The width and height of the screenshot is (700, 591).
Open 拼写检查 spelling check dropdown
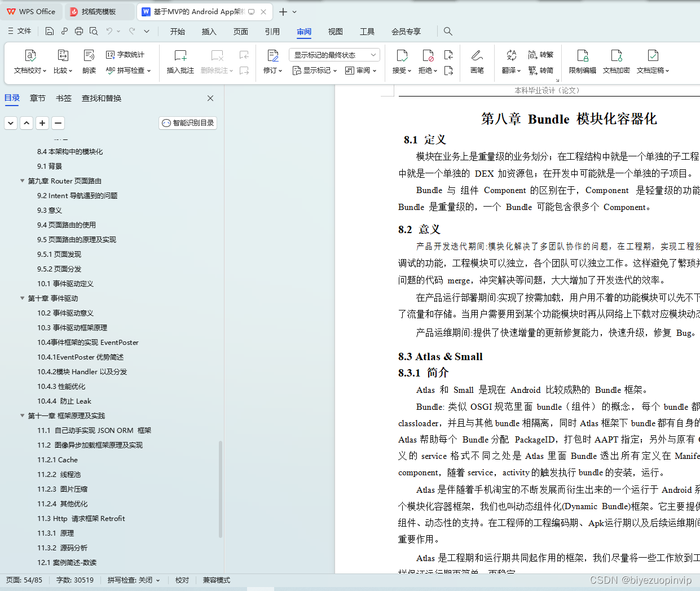point(129,71)
